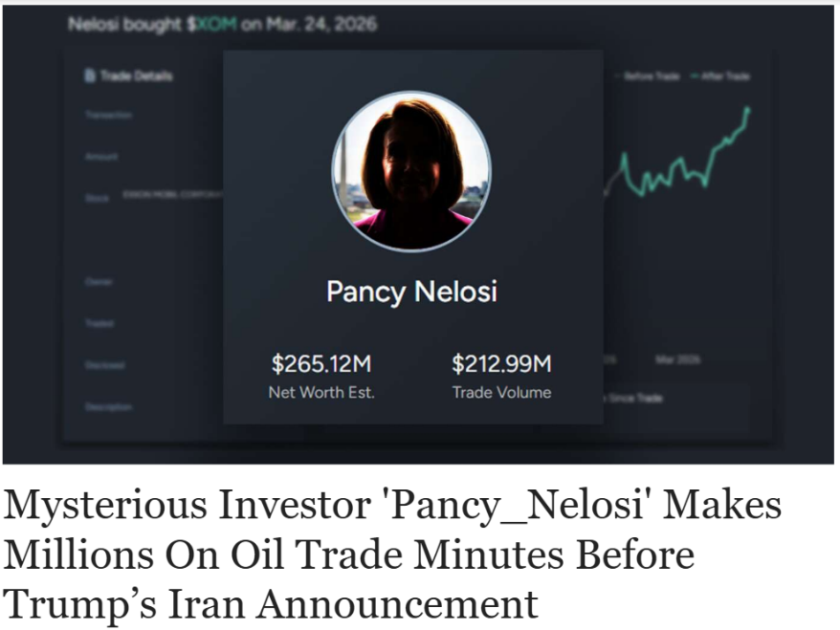This screenshot has height=630, width=840.
Task: Click the $212.99M trade volume figure
Action: coord(501,363)
